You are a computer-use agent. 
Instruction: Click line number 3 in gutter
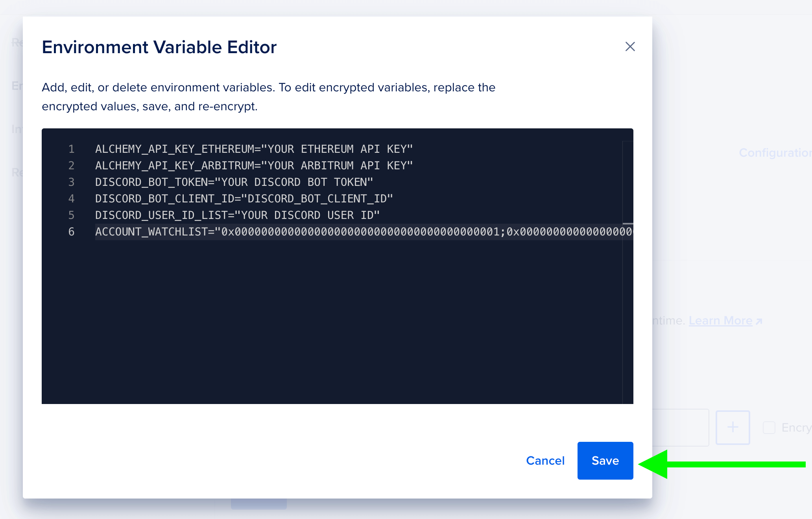[71, 182]
